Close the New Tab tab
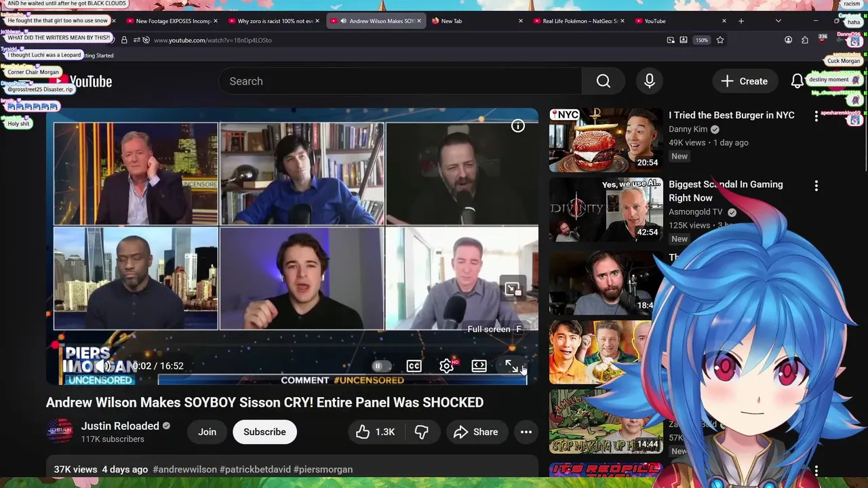This screenshot has width=868, height=488. 521,21
